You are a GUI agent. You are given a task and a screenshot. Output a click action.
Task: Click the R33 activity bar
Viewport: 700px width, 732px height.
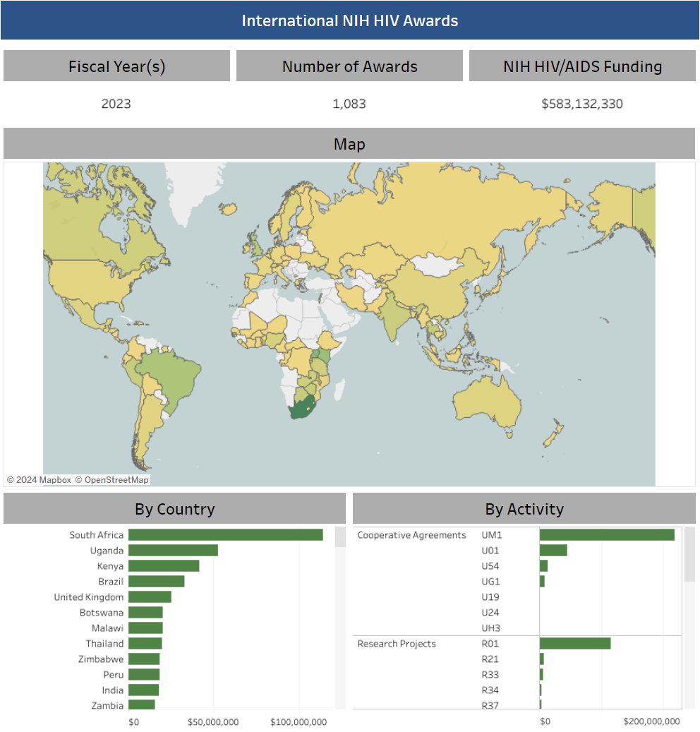pyautogui.click(x=541, y=675)
